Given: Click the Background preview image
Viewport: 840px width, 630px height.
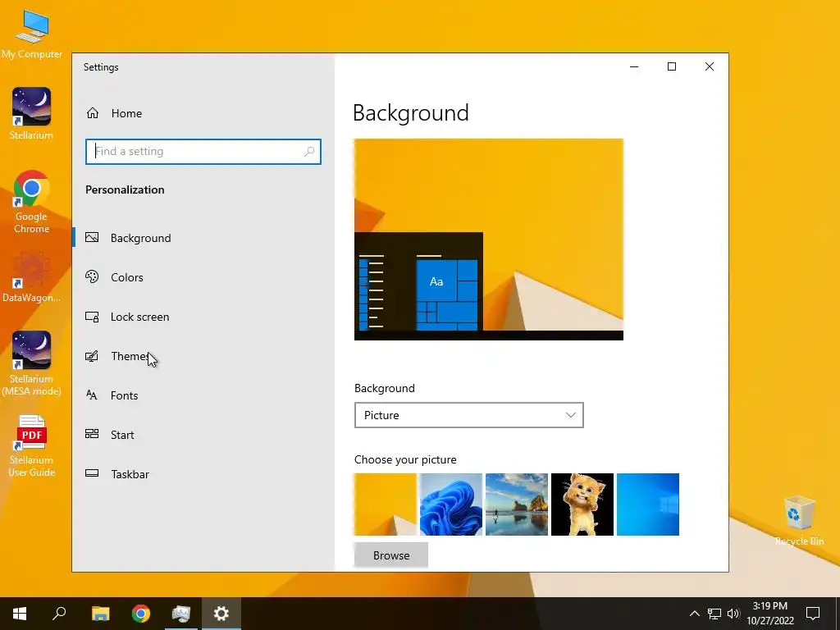Looking at the screenshot, I should 489,240.
